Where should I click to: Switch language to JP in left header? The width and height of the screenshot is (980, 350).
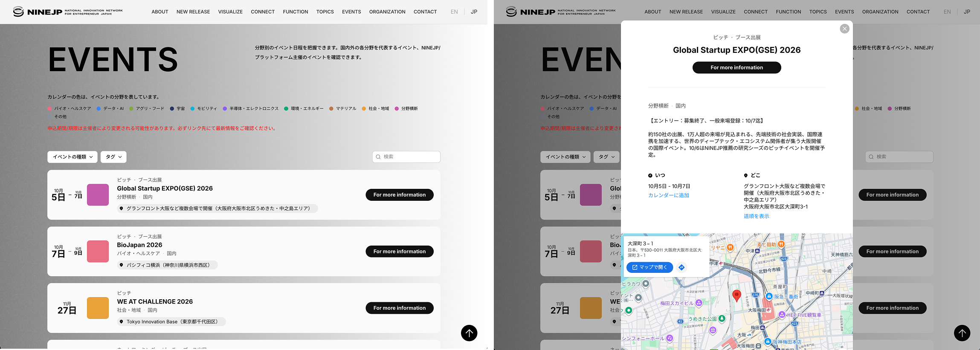pos(474,12)
